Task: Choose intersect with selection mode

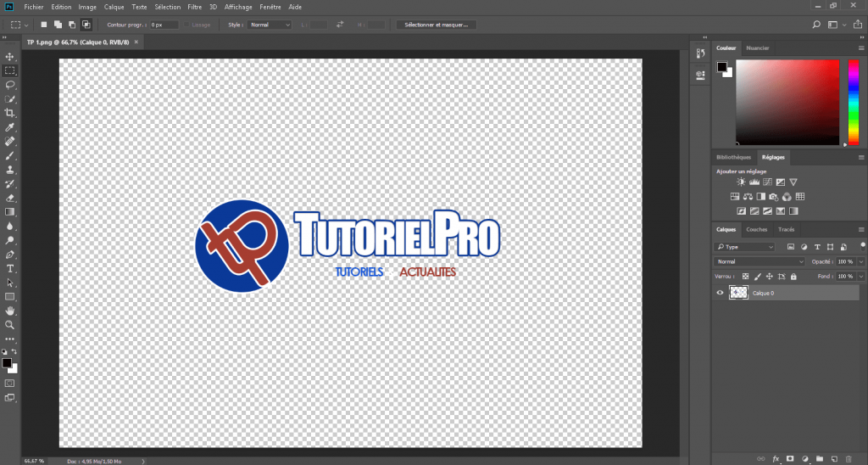Action: [86, 25]
